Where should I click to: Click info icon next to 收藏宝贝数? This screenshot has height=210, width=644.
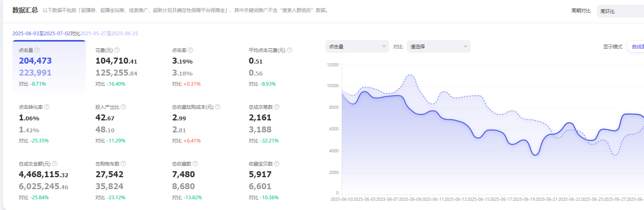(277, 164)
